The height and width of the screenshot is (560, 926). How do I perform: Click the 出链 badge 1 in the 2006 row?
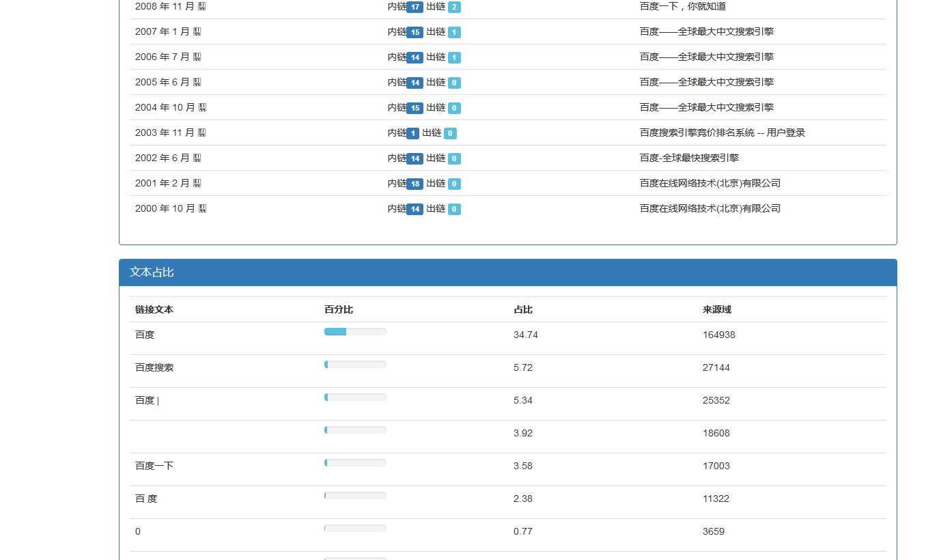pyautogui.click(x=454, y=57)
